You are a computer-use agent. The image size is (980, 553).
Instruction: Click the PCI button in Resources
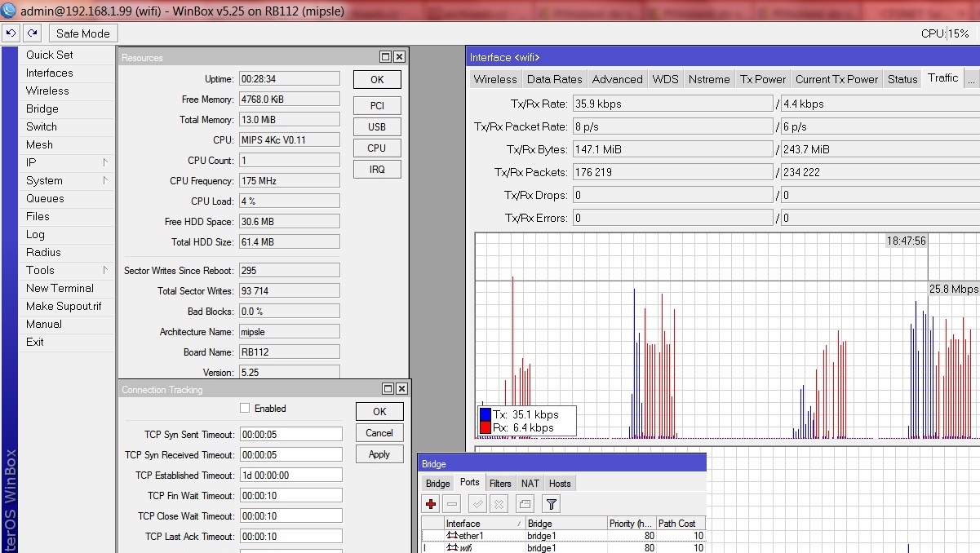click(377, 105)
